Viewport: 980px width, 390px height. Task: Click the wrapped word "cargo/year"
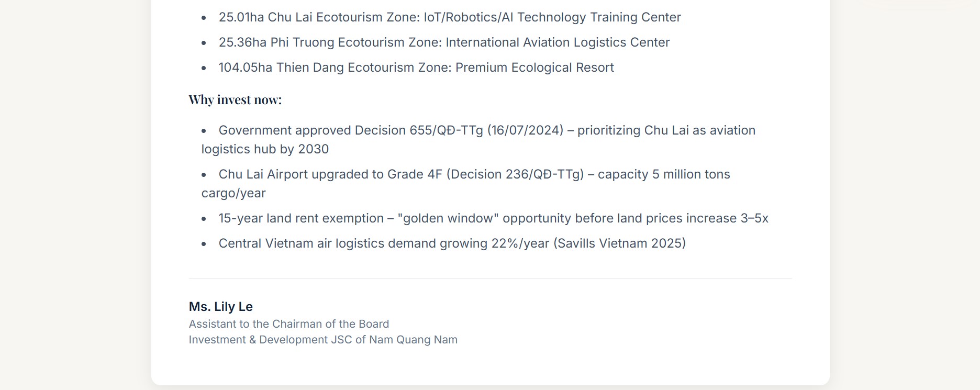click(233, 193)
